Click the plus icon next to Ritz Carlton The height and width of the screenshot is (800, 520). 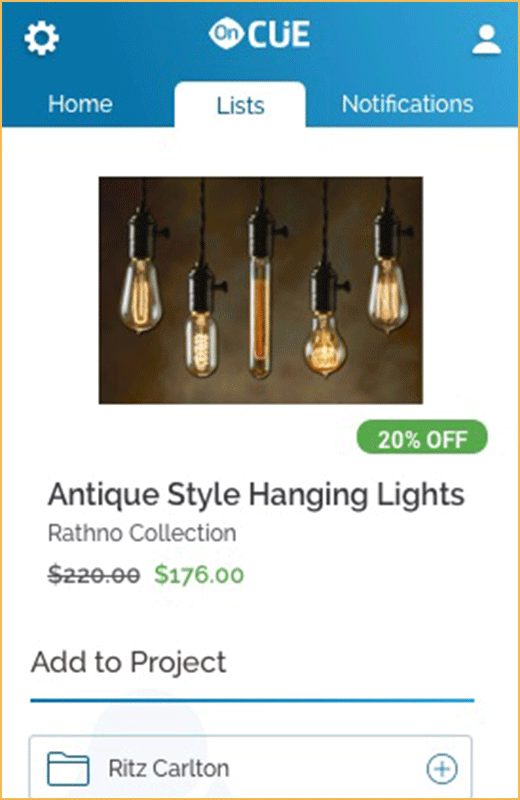(442, 768)
